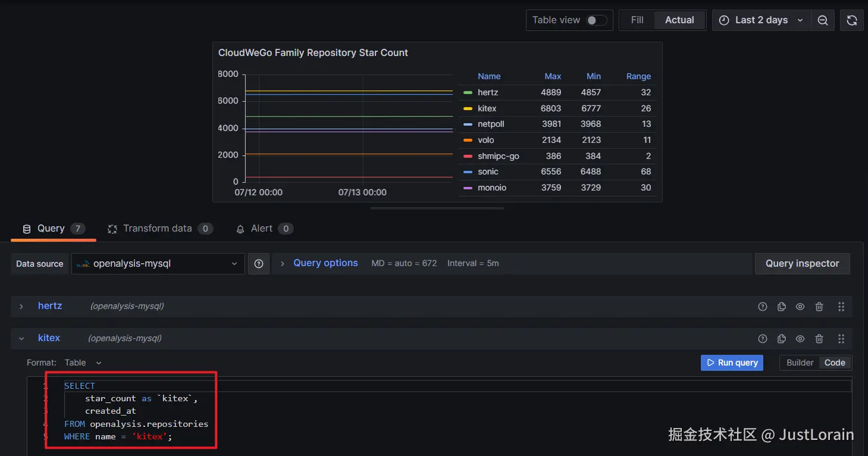The image size is (868, 456).
Task: Click the shmipc-go red legend color swatch
Action: 468,157
